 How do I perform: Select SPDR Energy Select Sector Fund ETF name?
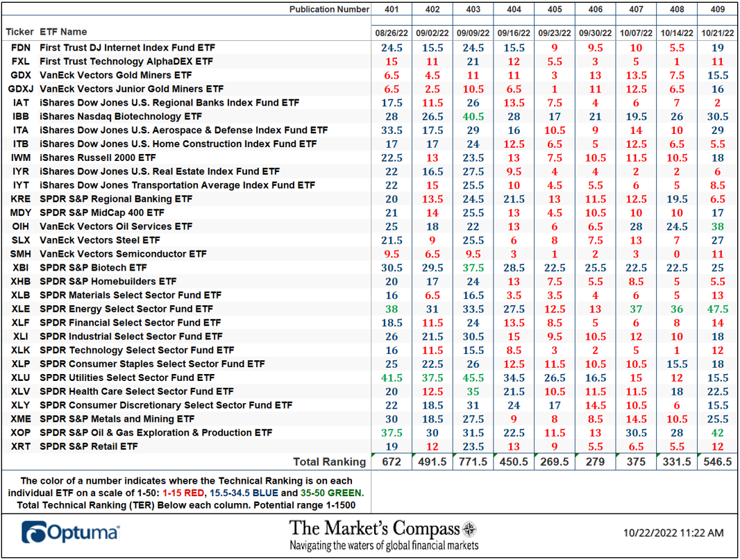[x=126, y=309]
